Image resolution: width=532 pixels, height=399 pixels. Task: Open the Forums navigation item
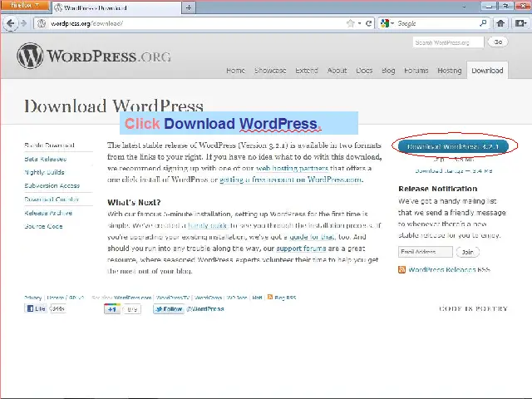[416, 71]
